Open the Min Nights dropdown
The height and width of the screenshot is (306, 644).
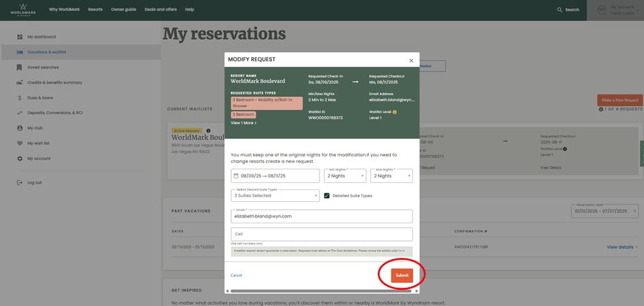[345, 176]
